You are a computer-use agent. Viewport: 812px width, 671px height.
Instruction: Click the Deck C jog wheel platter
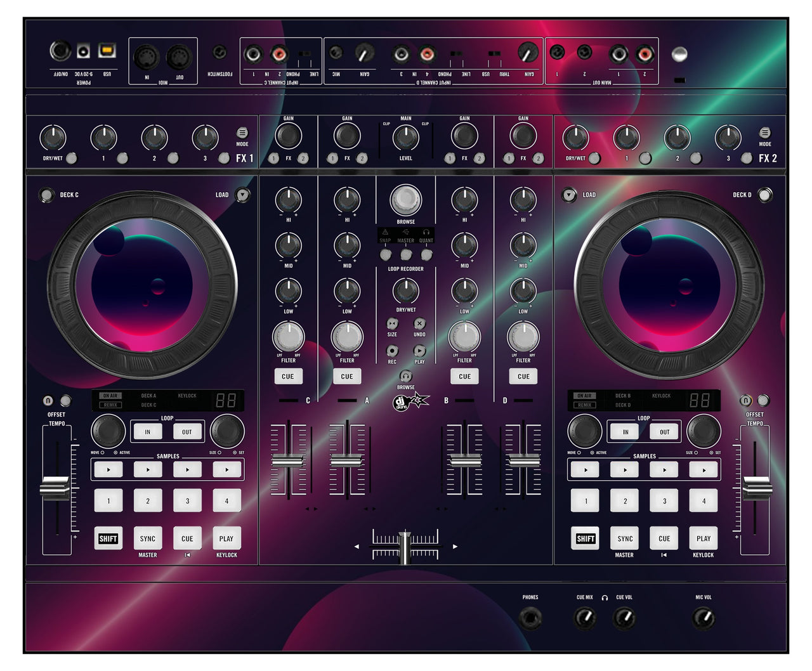[142, 285]
